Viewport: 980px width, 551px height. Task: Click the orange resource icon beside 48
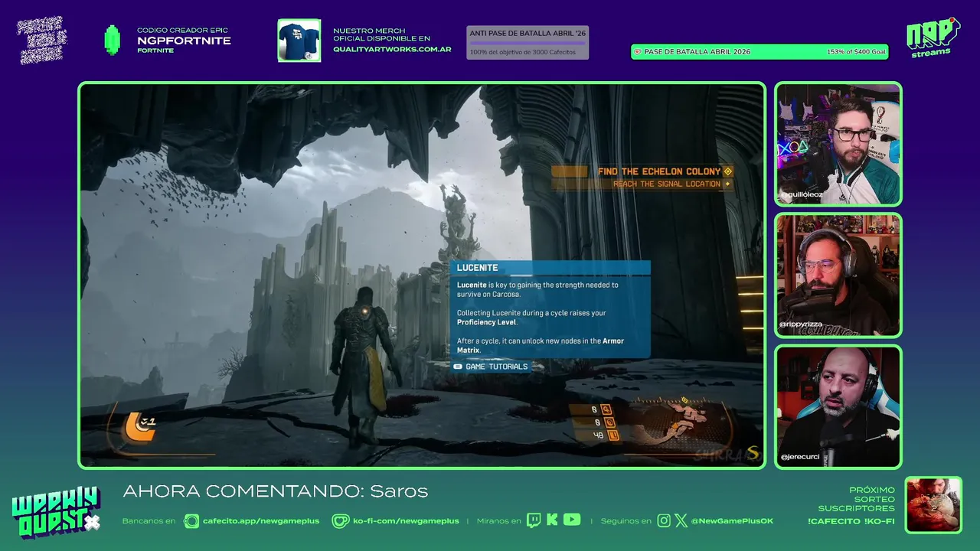[x=612, y=435]
